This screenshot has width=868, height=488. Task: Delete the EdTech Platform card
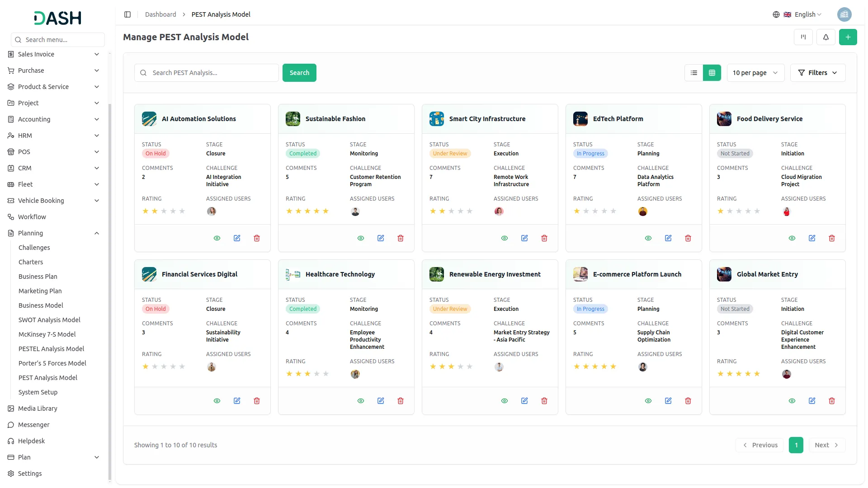tap(688, 238)
